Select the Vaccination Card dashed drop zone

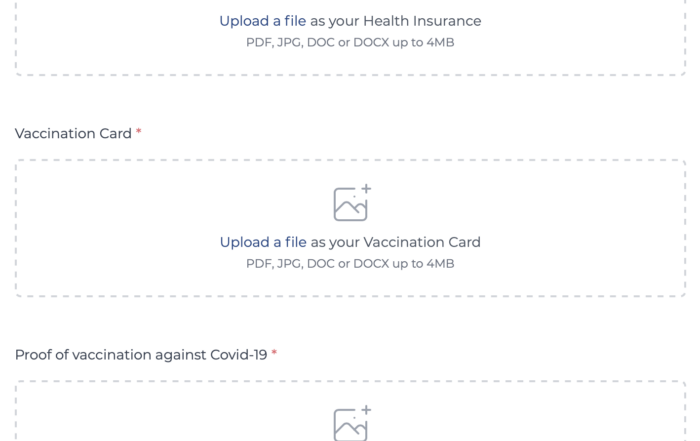[350, 228]
